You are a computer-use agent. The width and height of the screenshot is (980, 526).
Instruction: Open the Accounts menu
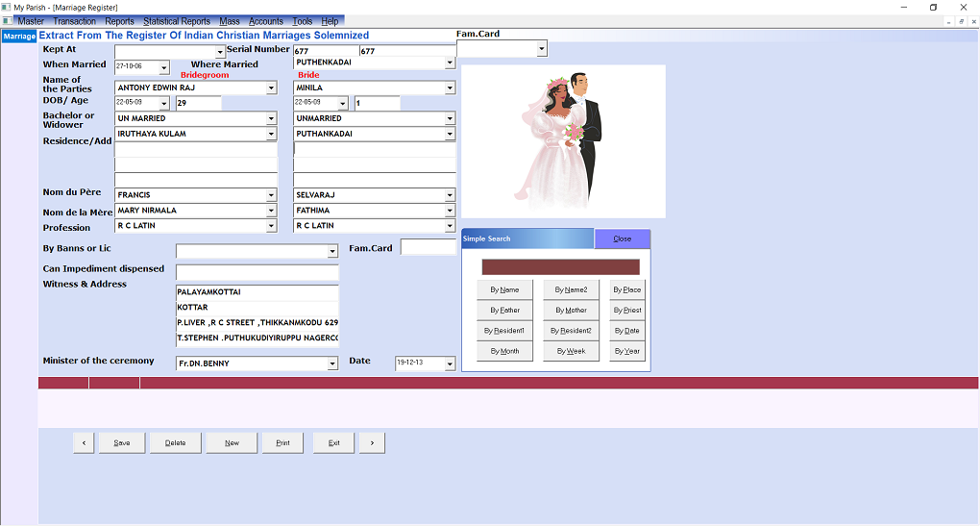(266, 21)
